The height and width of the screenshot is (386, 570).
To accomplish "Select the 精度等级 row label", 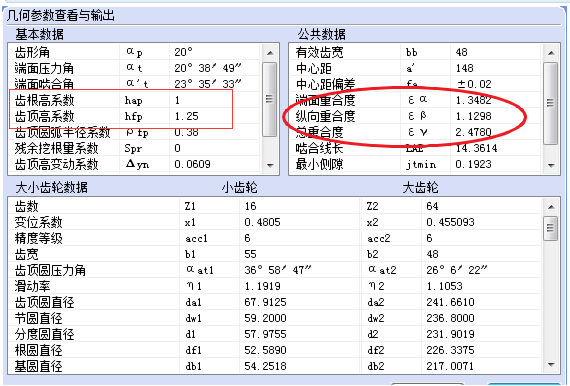I will tap(38, 238).
